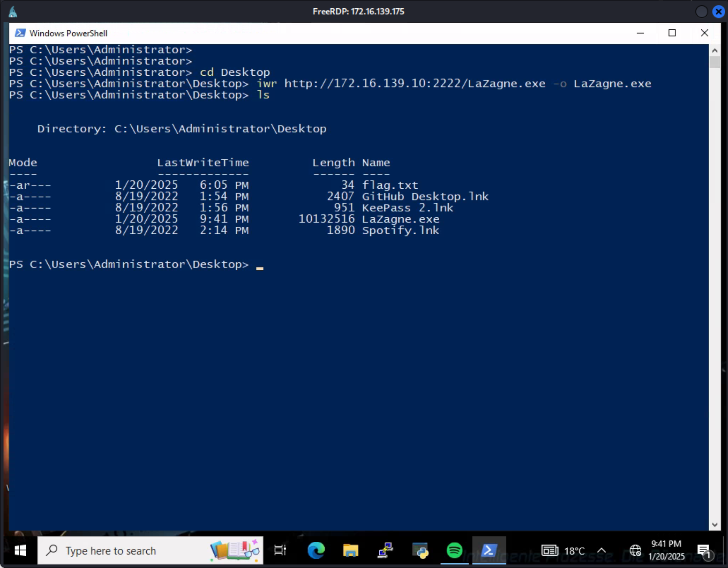Click the FreeRDP application icon at top-left
Viewport: 728px width, 568px height.
pyautogui.click(x=13, y=12)
